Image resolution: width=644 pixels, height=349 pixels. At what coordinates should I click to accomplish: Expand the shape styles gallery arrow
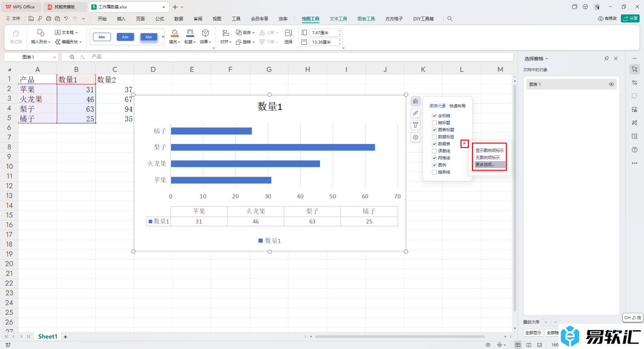pos(163,37)
